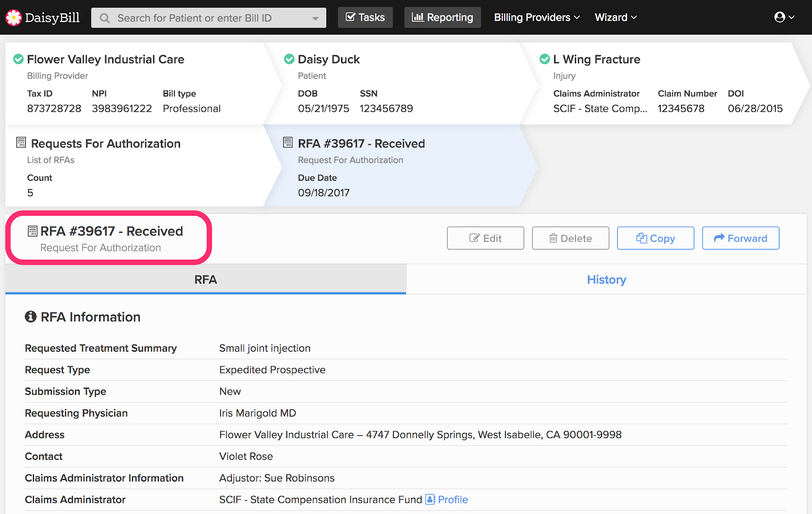Select the contact name Violet Rose
The image size is (812, 514).
(x=246, y=456)
